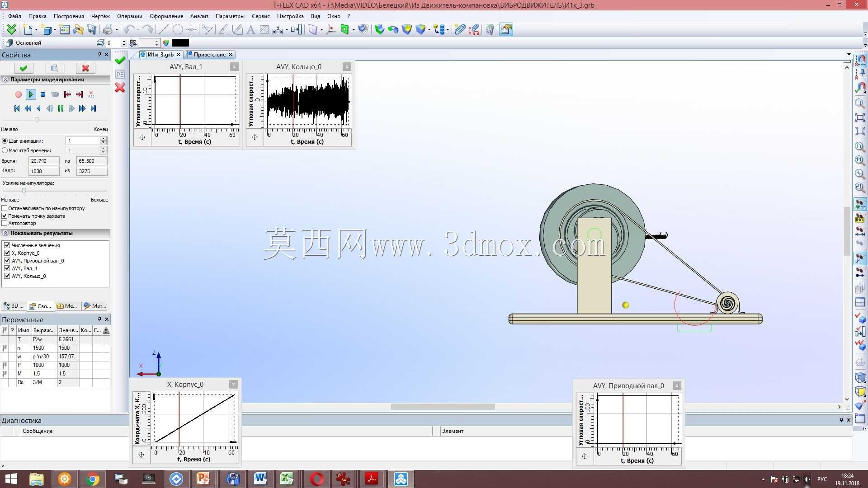Open the document tab list arrow above the viewport
Image resolution: width=868 pixels, height=488 pixels.
pyautogui.click(x=849, y=55)
